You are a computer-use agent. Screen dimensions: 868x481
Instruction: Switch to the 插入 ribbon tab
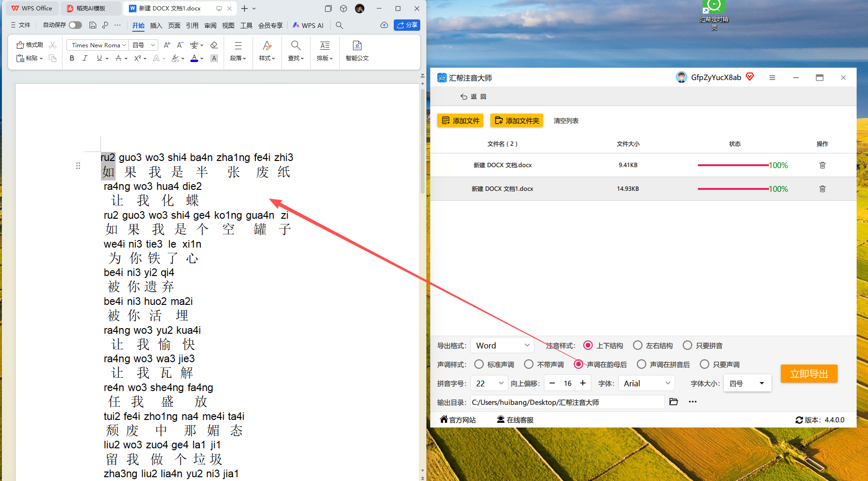[156, 26]
